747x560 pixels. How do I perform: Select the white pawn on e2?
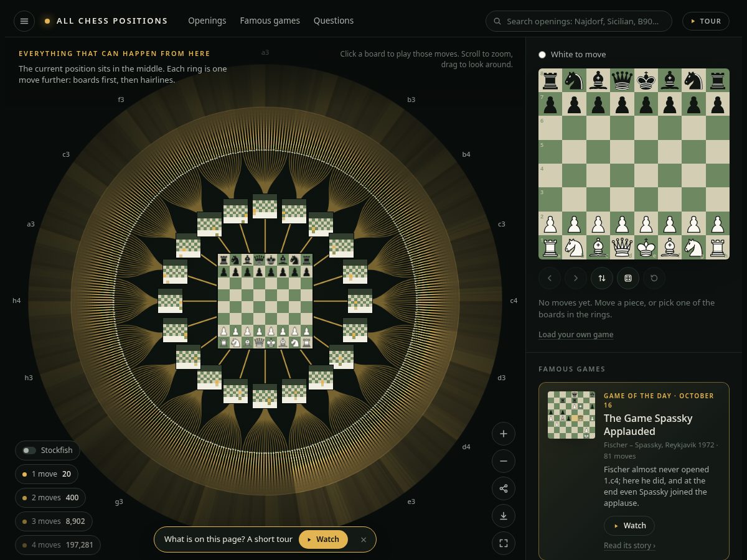pos(646,223)
